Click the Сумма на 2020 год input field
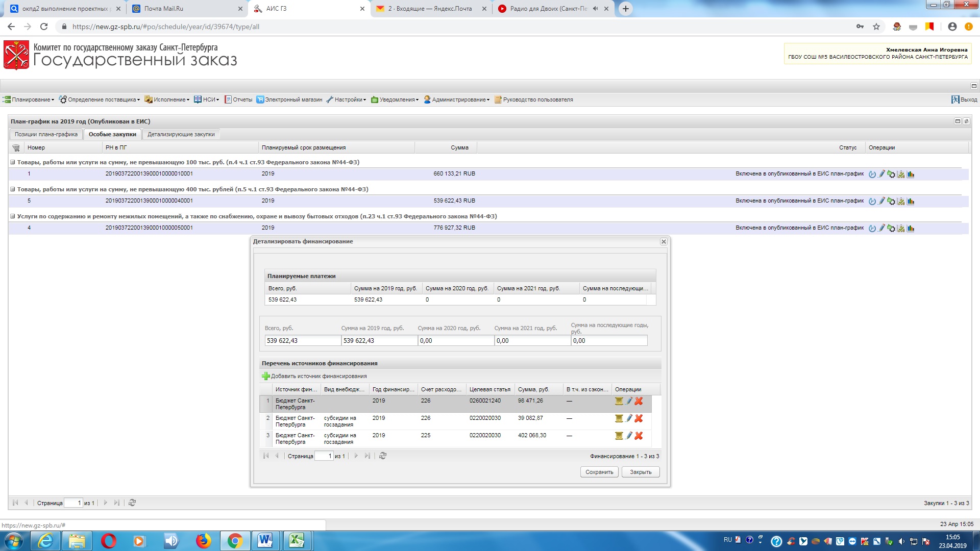This screenshot has height=551, width=980. tap(455, 341)
